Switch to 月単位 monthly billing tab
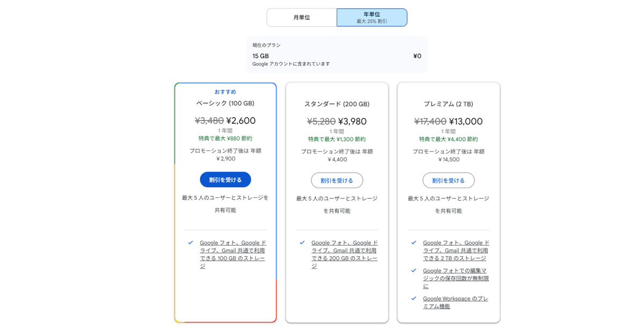This screenshot has height=330, width=644. click(x=302, y=17)
